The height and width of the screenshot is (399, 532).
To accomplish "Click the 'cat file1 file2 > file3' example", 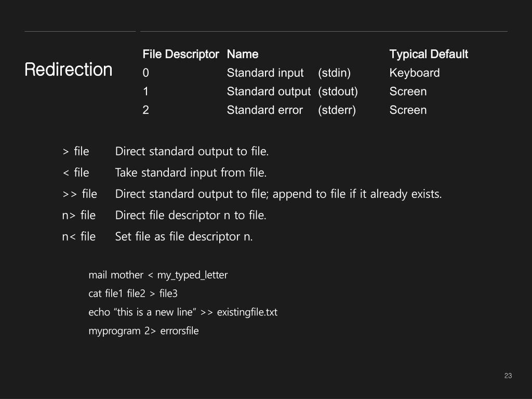I will [x=133, y=294].
